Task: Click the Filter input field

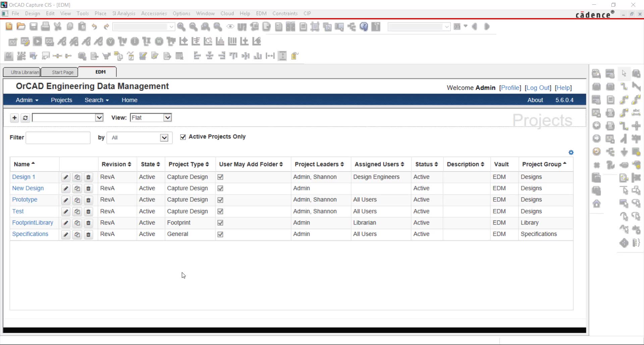Action: (x=58, y=138)
